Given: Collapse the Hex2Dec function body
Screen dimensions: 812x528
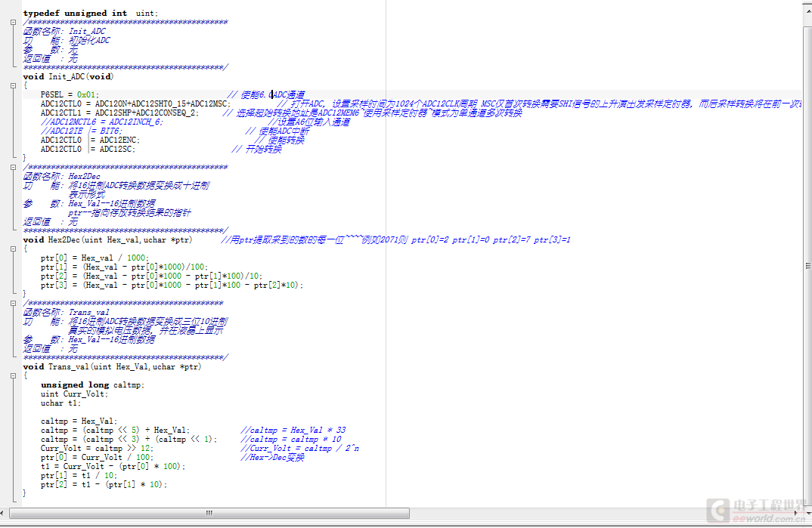Looking at the screenshot, I should 13,249.
